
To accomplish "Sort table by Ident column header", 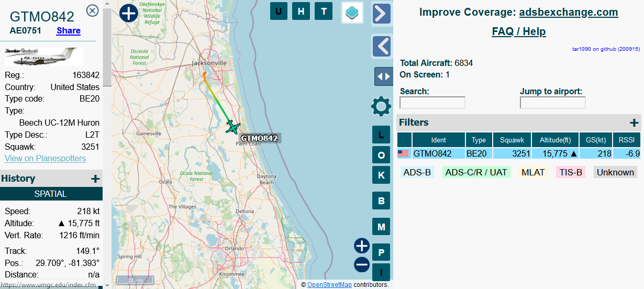I will pos(438,140).
